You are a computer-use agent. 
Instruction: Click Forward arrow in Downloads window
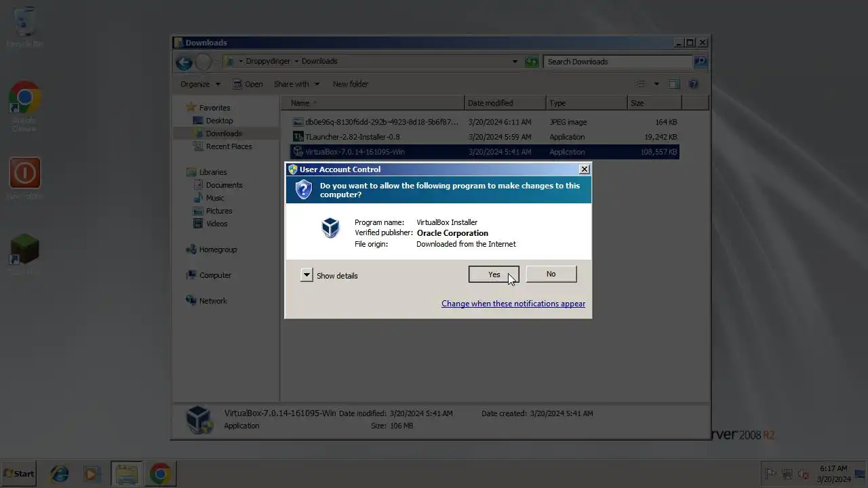coord(203,62)
